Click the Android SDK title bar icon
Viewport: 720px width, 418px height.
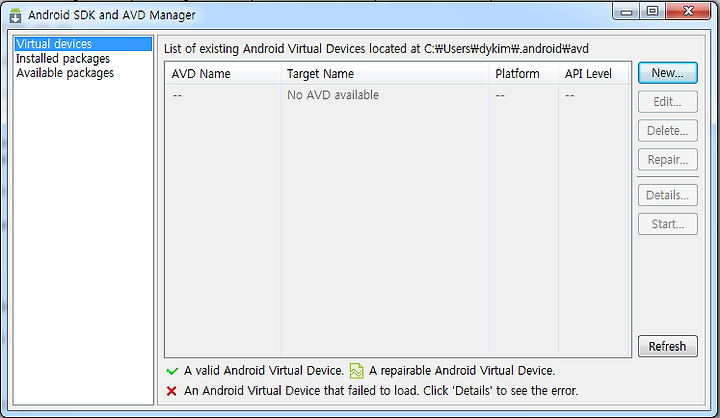pos(15,15)
